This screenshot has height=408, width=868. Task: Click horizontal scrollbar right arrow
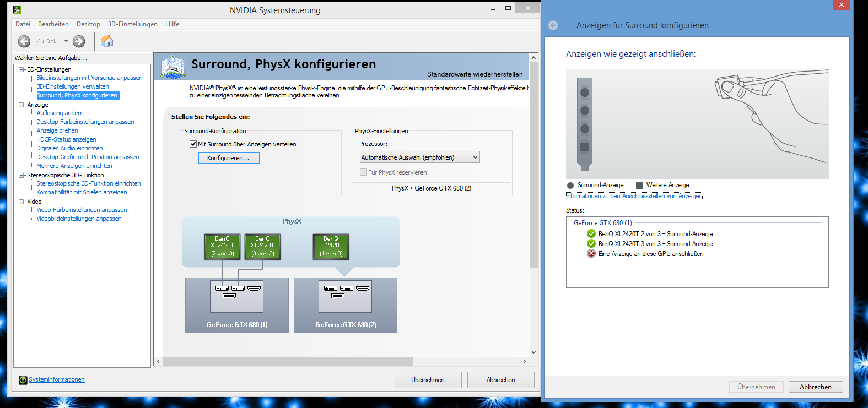pyautogui.click(x=524, y=362)
